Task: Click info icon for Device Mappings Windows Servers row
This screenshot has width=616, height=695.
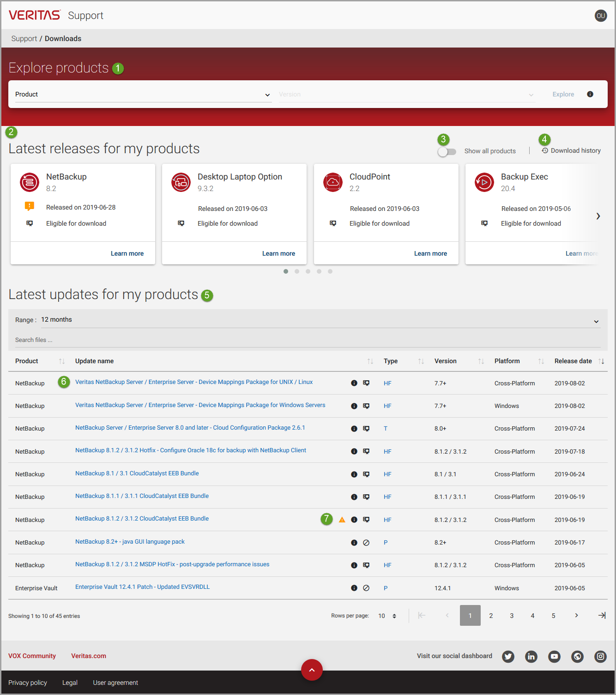Action: click(354, 406)
